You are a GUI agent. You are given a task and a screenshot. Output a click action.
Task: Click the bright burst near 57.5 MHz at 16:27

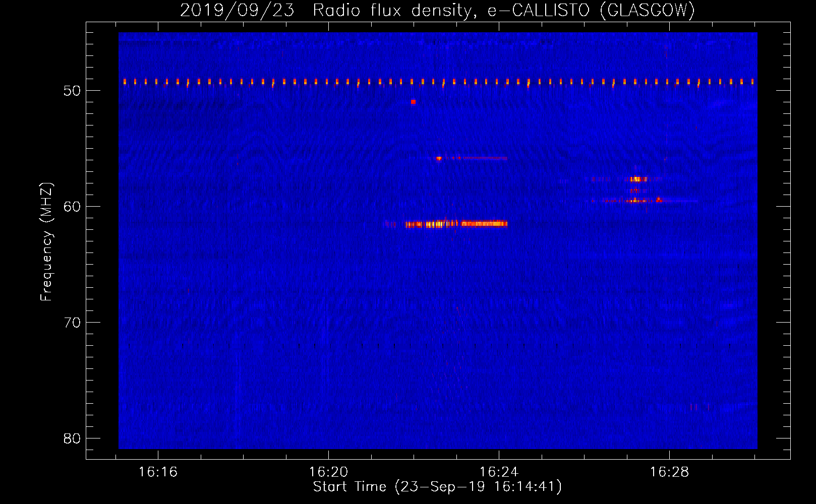(638, 179)
